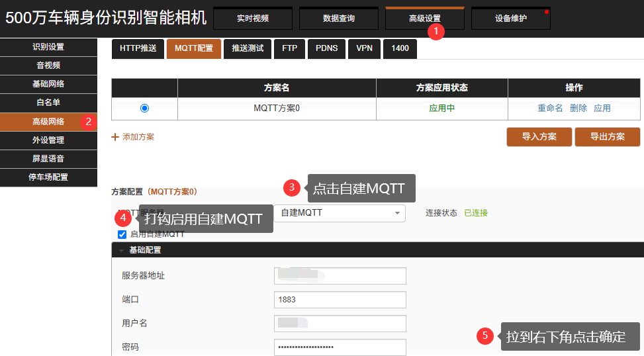This screenshot has height=356, width=644.
Task: Click the 操作 column header
Action: pyautogui.click(x=574, y=88)
